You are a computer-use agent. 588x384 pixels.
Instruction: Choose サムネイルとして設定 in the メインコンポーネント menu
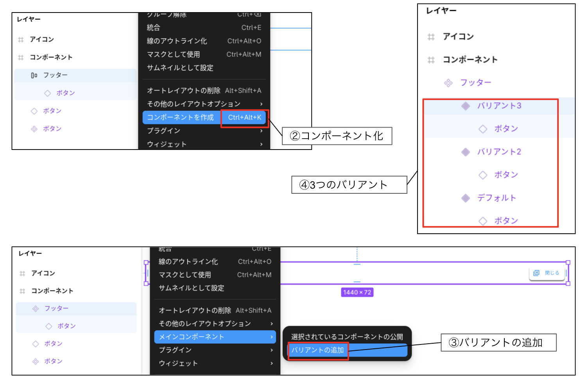point(215,288)
